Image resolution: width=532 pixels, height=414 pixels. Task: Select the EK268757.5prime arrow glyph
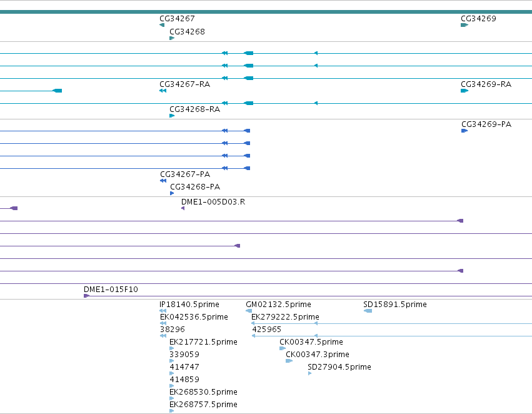click(172, 411)
